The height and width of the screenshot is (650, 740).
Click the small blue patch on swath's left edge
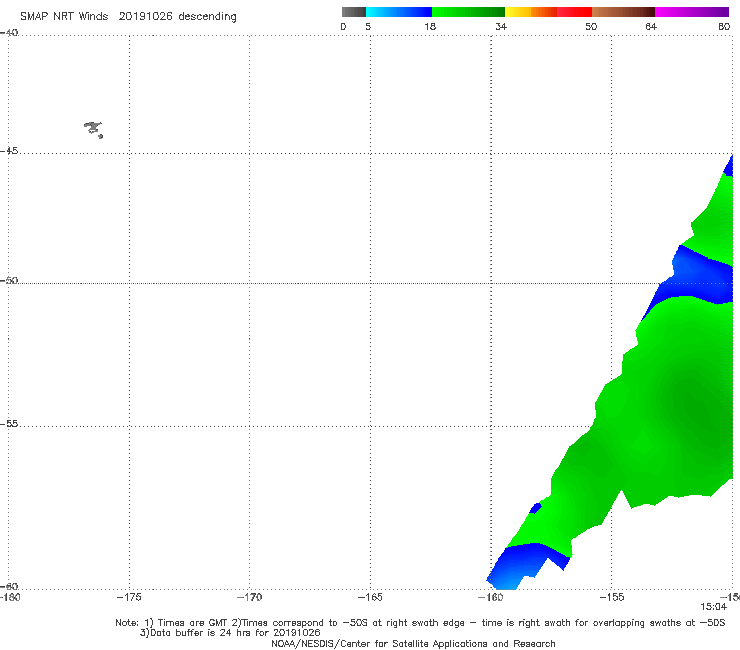click(535, 508)
